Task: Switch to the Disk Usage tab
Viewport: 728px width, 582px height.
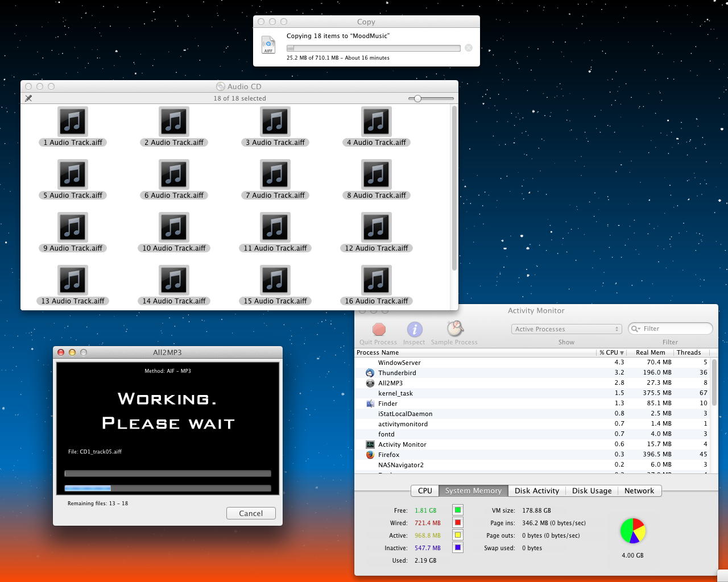Action: [x=592, y=490]
